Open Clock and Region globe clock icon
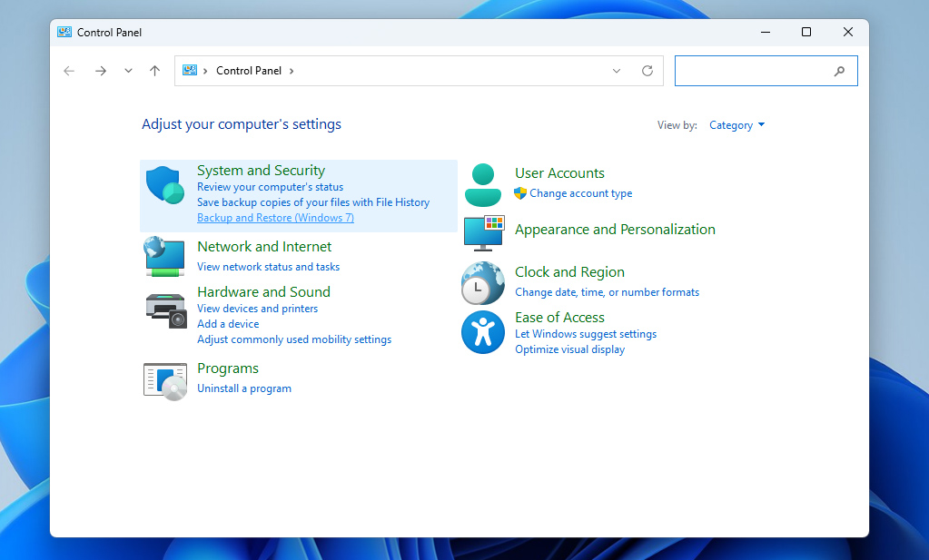The width and height of the screenshot is (929, 560). coord(483,283)
